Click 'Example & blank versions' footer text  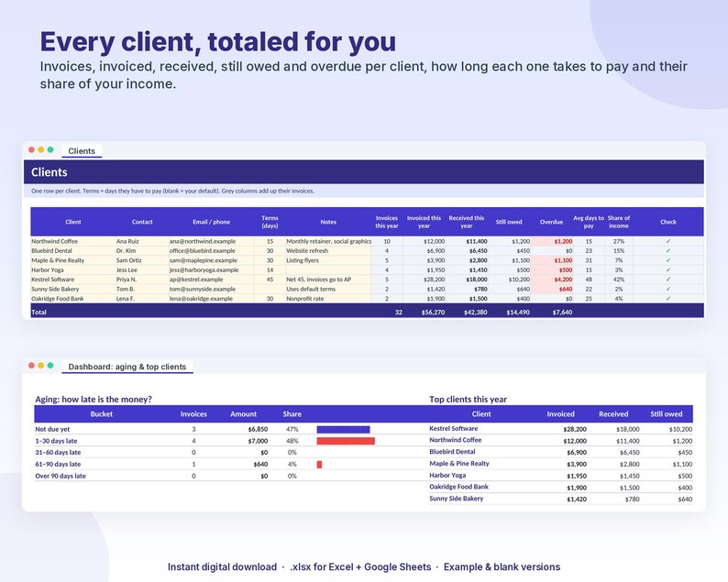pyautogui.click(x=502, y=566)
